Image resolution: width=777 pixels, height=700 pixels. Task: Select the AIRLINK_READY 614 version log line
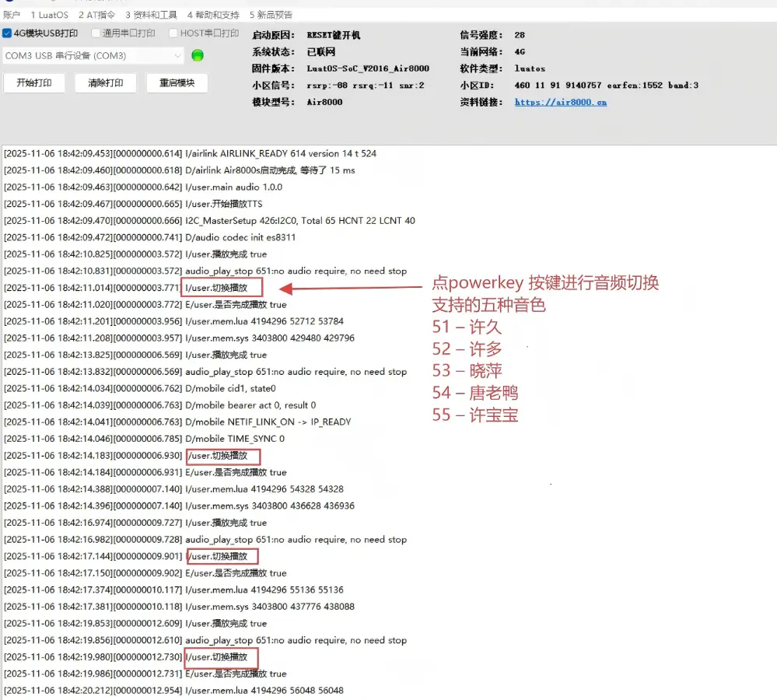click(x=191, y=153)
